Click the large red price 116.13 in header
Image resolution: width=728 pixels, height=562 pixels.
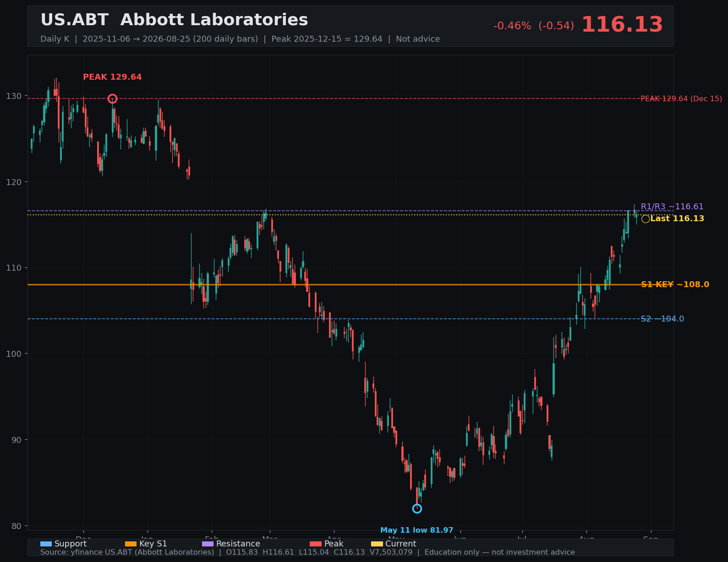(x=622, y=25)
